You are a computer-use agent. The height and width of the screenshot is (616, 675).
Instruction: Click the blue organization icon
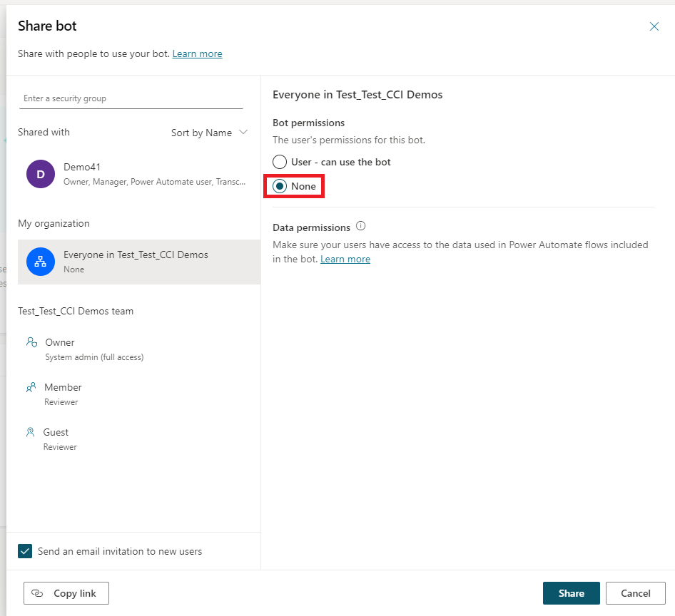click(41, 262)
